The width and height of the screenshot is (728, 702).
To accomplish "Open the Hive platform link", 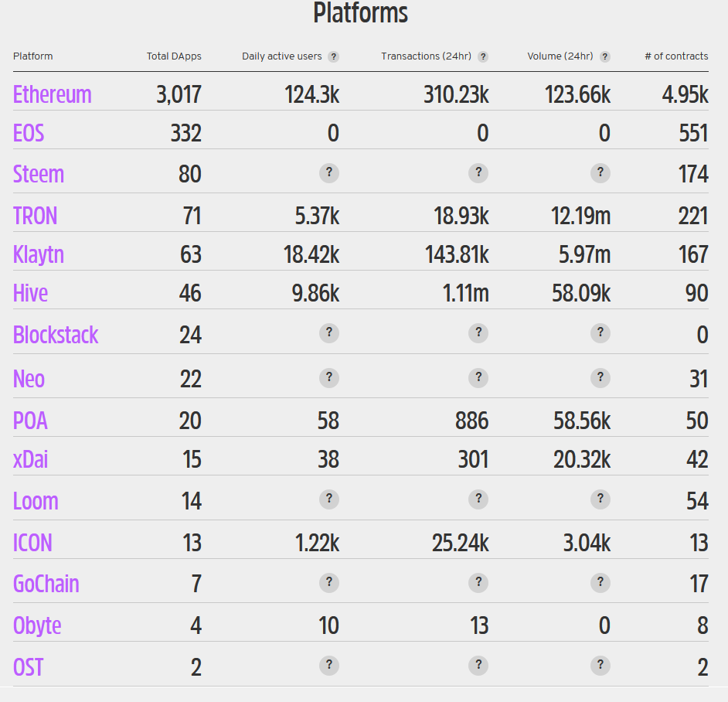I will click(x=31, y=293).
